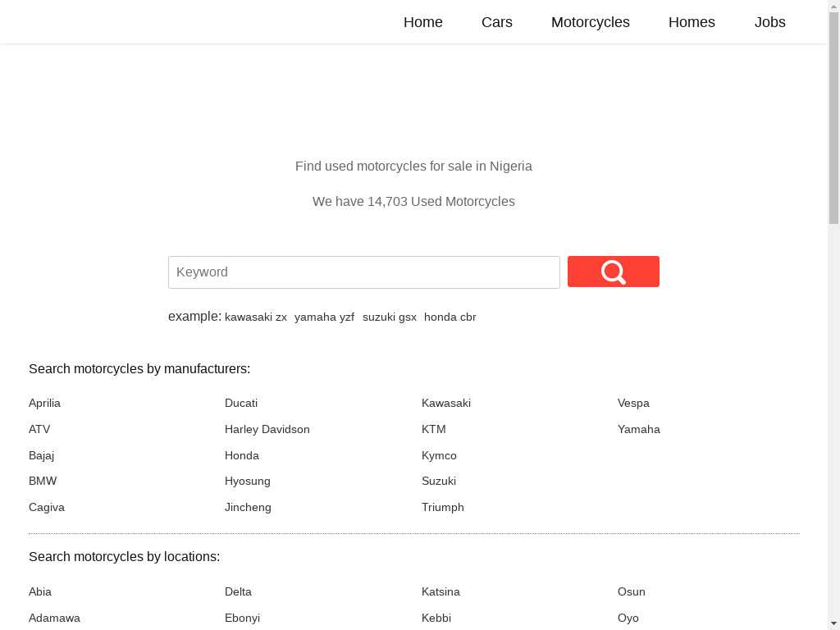Browse Aprilia motorcycles
The image size is (840, 630).
pyautogui.click(x=44, y=403)
